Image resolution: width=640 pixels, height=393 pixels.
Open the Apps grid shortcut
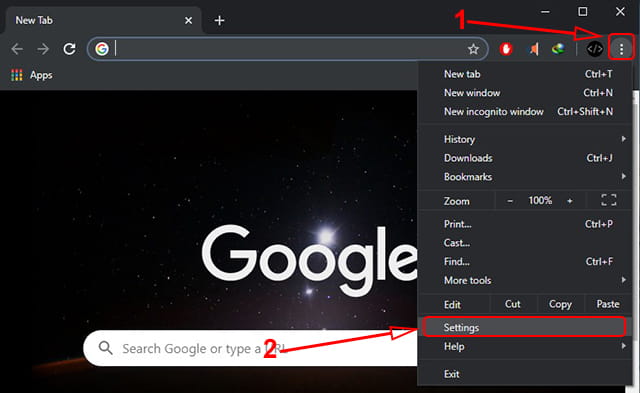17,75
